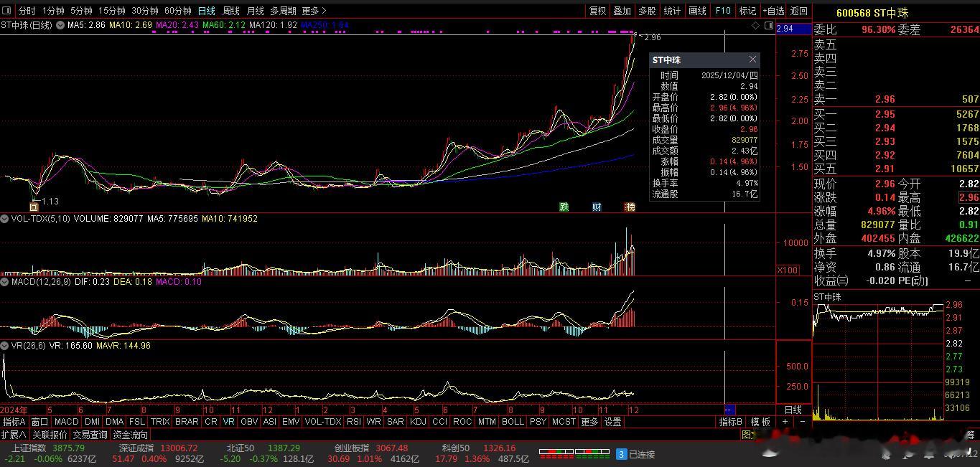The width and height of the screenshot is (980, 467).
Task: Open the 多股 multi-stock view
Action: click(x=647, y=11)
